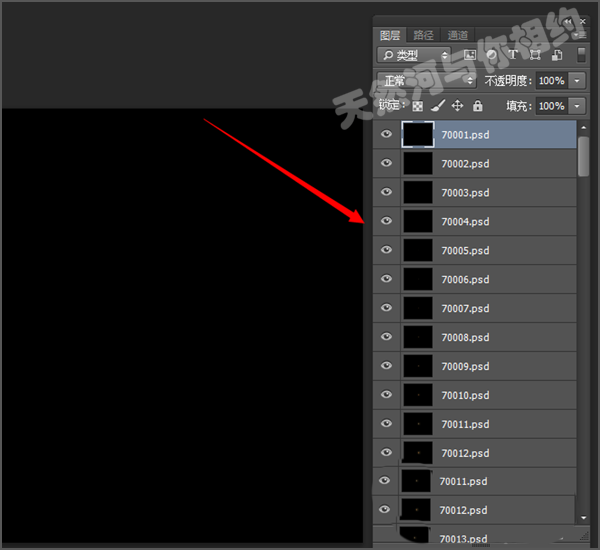Lock transparent pixels checkerboard icon
The height and width of the screenshot is (550, 600).
[x=417, y=106]
